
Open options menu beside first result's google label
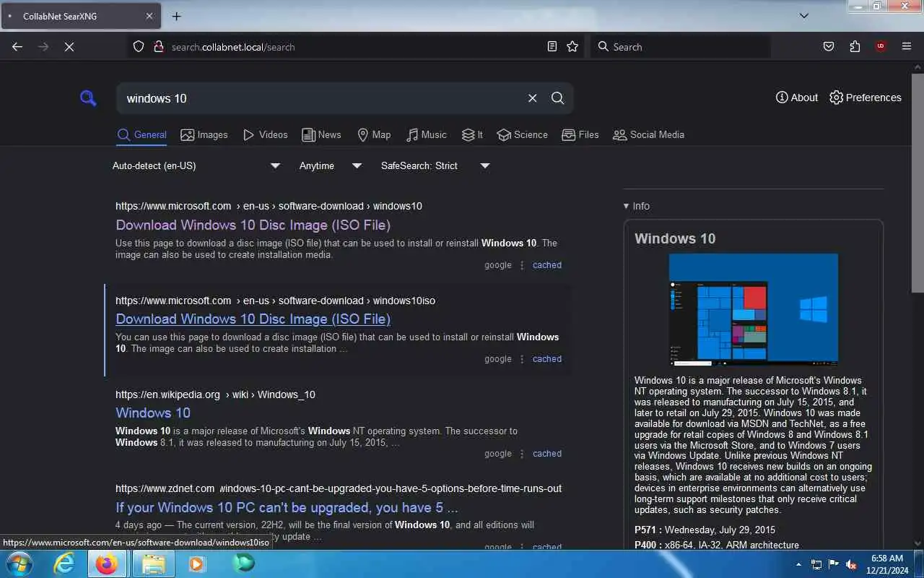[x=522, y=265]
